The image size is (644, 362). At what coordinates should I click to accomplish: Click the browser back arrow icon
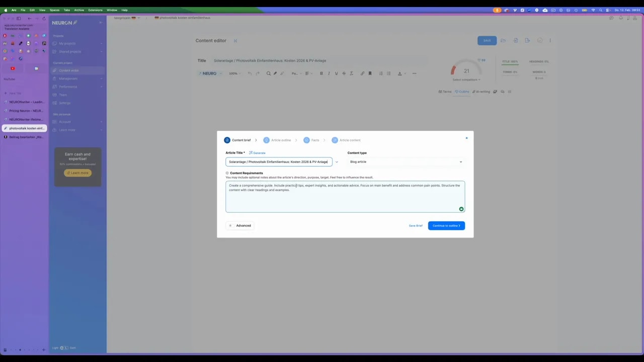[x=29, y=19]
